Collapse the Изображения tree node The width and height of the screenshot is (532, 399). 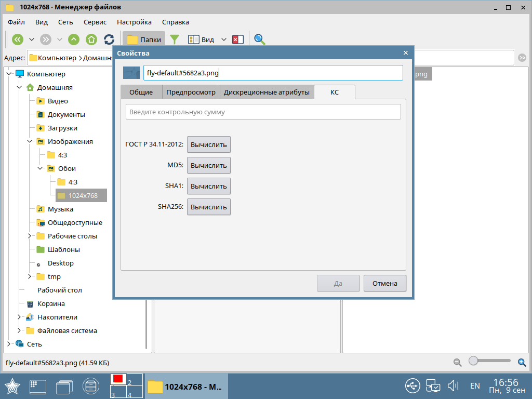pos(30,141)
